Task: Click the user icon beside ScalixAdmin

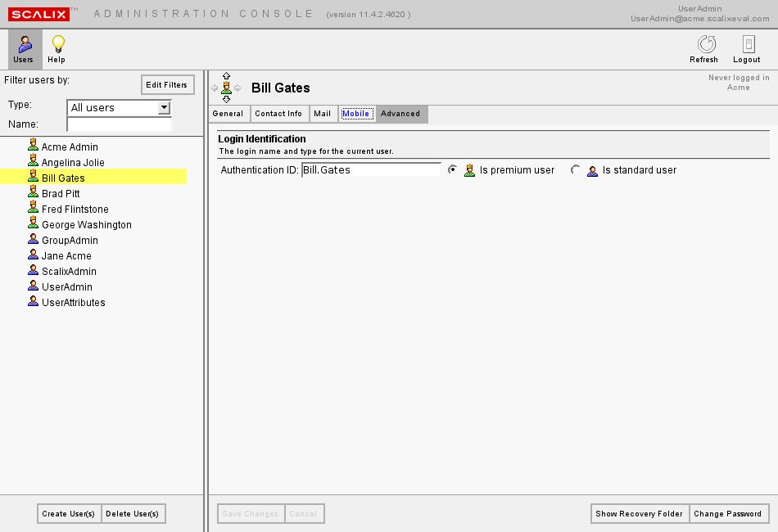Action: (x=33, y=271)
